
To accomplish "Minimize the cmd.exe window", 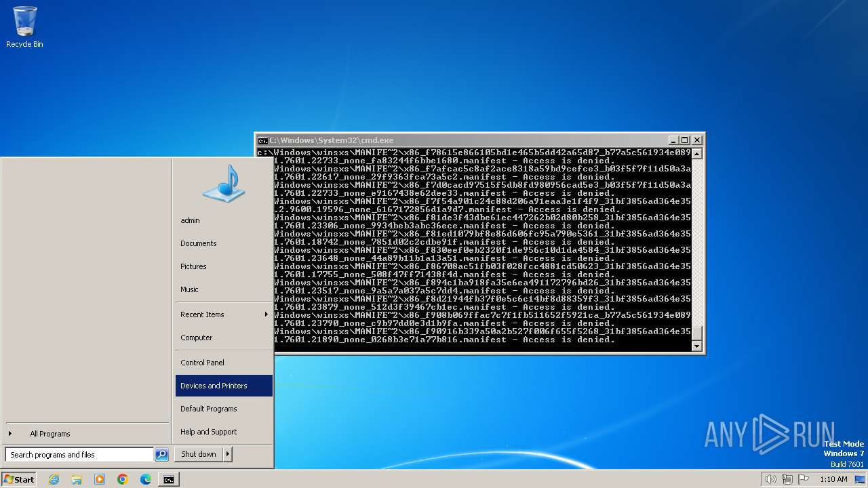I will 673,140.
